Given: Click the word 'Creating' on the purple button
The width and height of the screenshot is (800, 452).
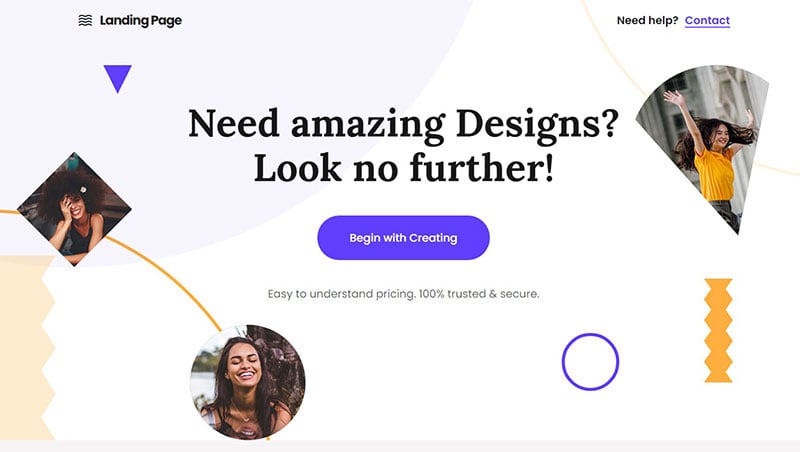Looking at the screenshot, I should point(433,238).
